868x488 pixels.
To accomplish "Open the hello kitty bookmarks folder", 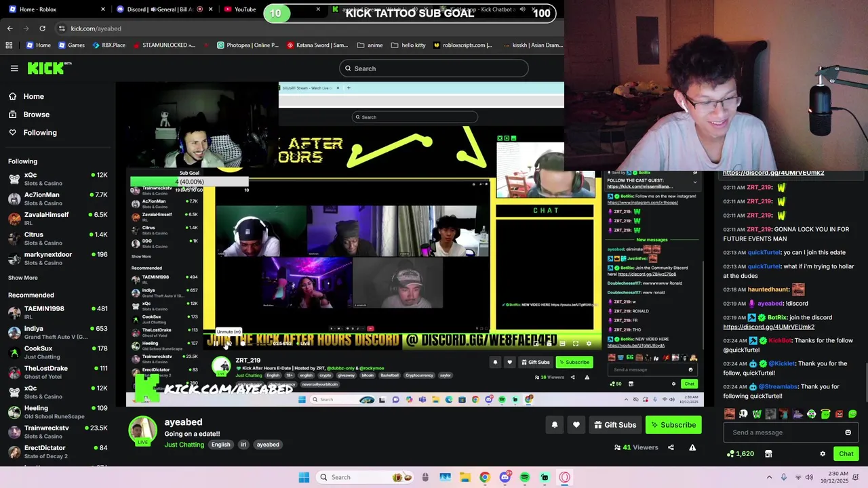I will [408, 45].
